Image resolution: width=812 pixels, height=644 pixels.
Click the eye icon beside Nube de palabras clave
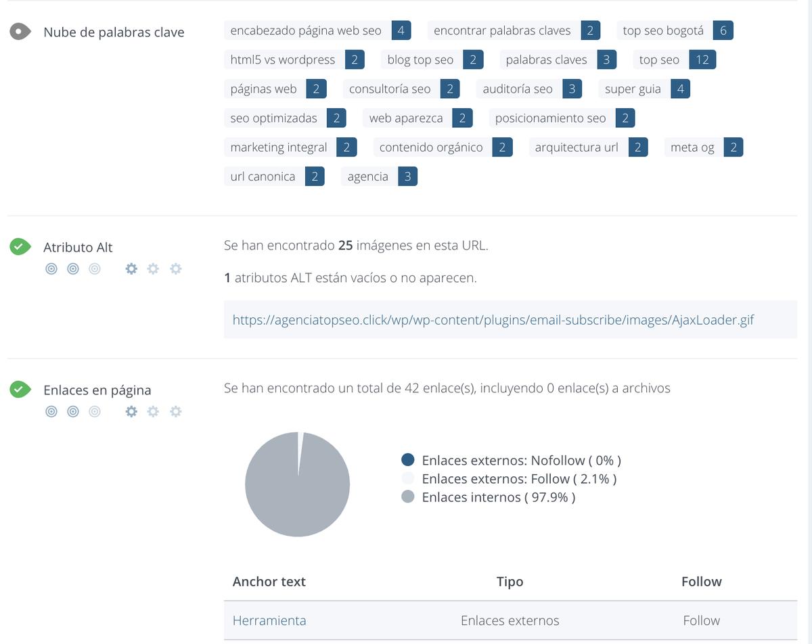tap(20, 32)
